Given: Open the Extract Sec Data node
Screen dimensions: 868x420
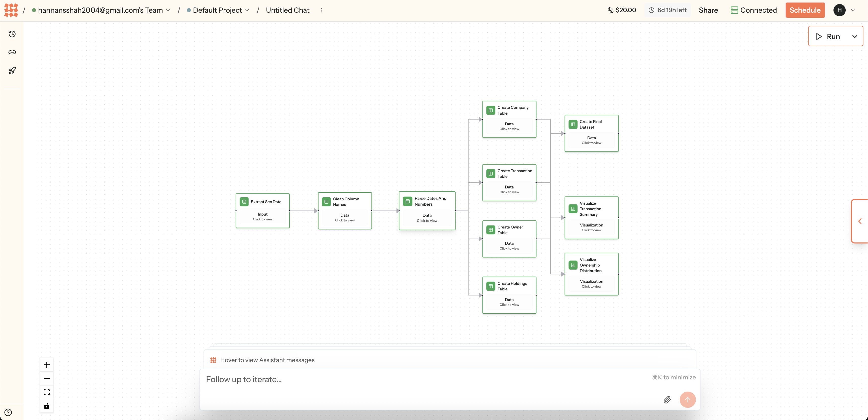Looking at the screenshot, I should tap(262, 211).
